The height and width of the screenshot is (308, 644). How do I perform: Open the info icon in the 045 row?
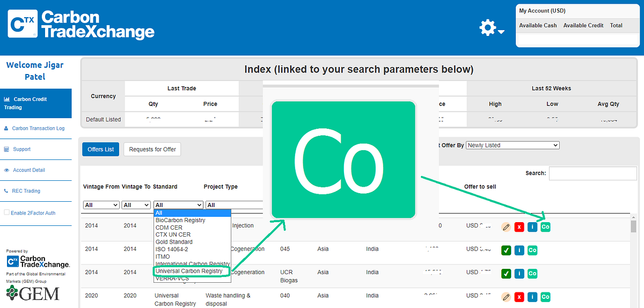point(519,250)
